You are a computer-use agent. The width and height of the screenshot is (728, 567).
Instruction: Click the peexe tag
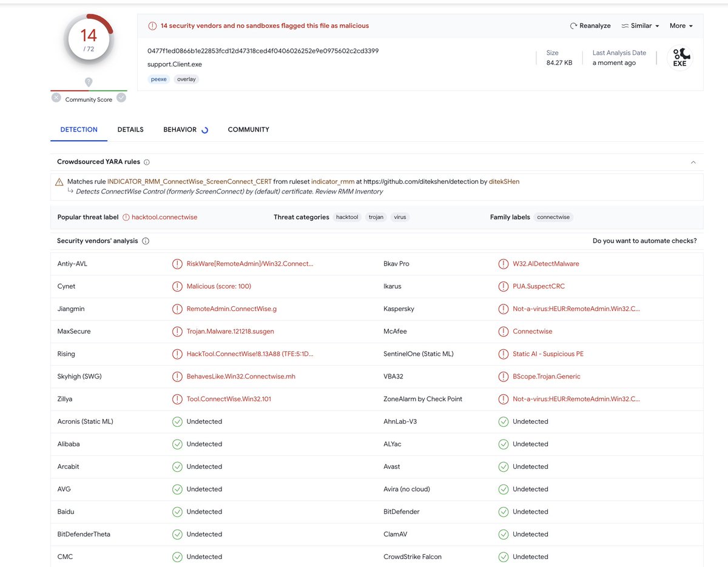(x=159, y=79)
